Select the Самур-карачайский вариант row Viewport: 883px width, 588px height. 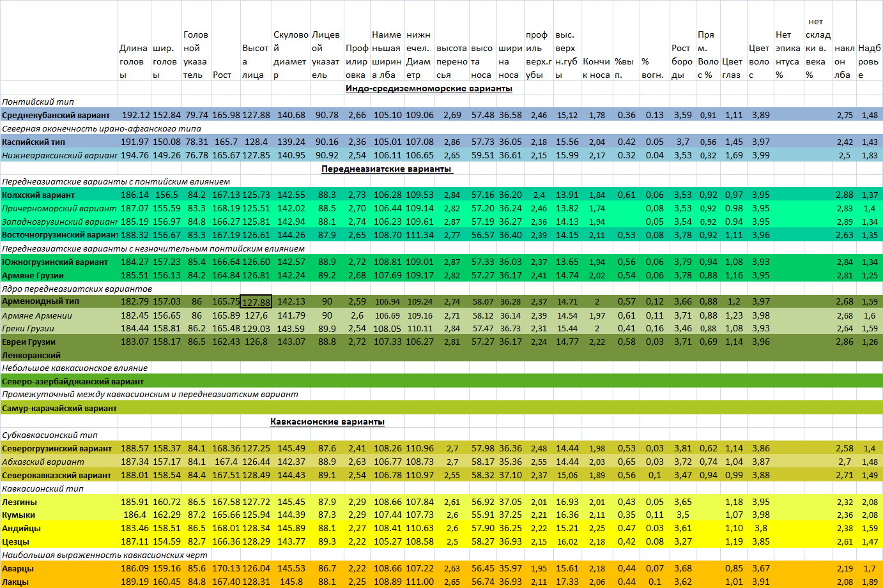441,408
